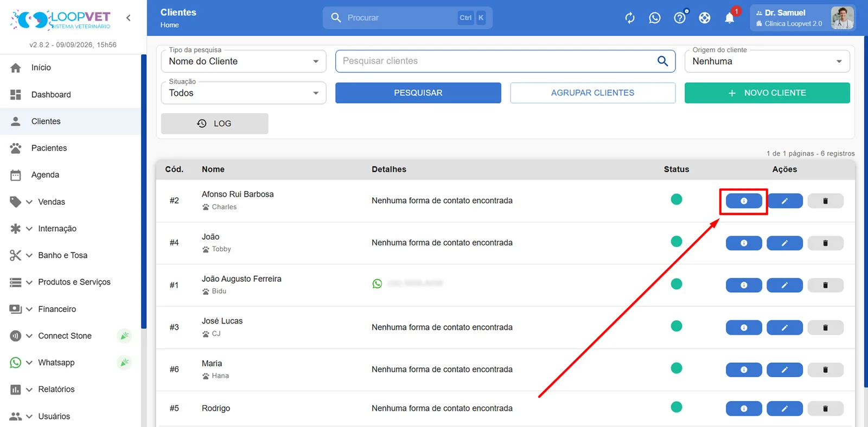
Task: Focus the Procurar global search box
Action: (x=407, y=18)
